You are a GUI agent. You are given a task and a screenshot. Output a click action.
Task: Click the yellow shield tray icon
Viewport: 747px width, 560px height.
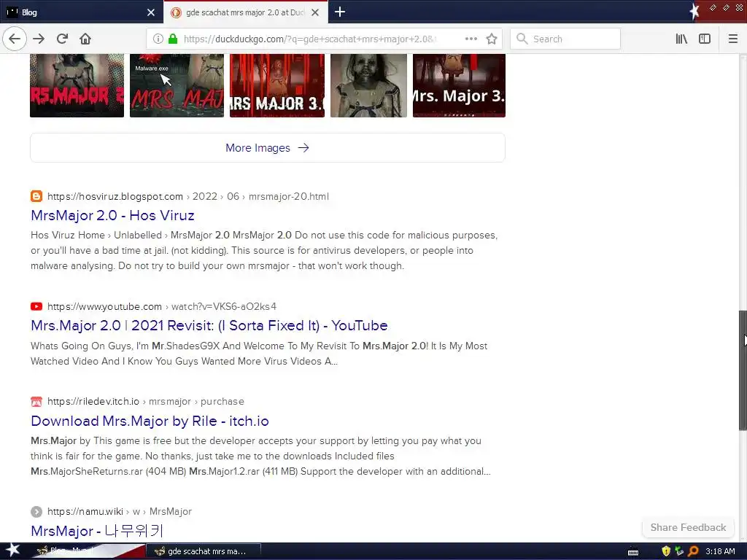pos(666,551)
